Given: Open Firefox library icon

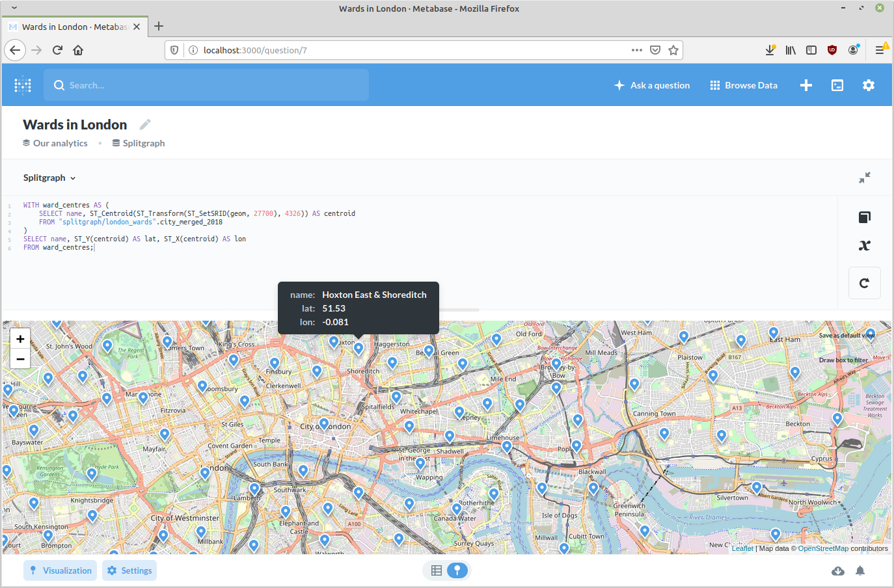Looking at the screenshot, I should 791,50.
